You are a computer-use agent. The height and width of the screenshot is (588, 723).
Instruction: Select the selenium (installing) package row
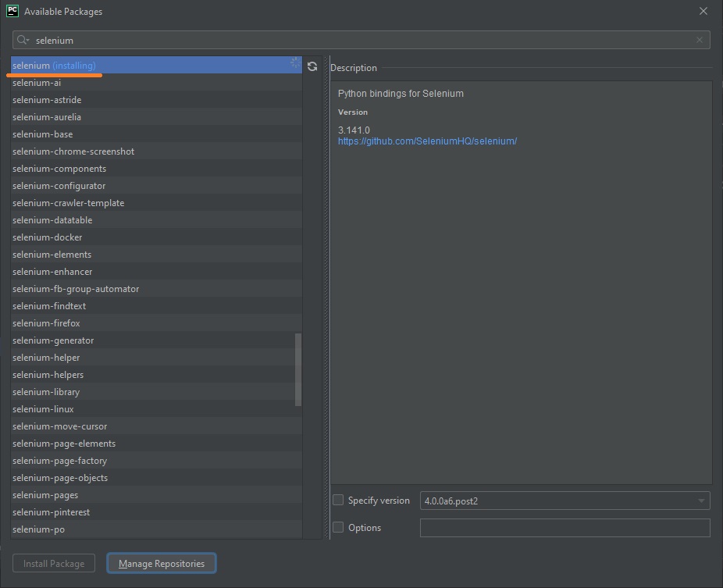pyautogui.click(x=156, y=65)
